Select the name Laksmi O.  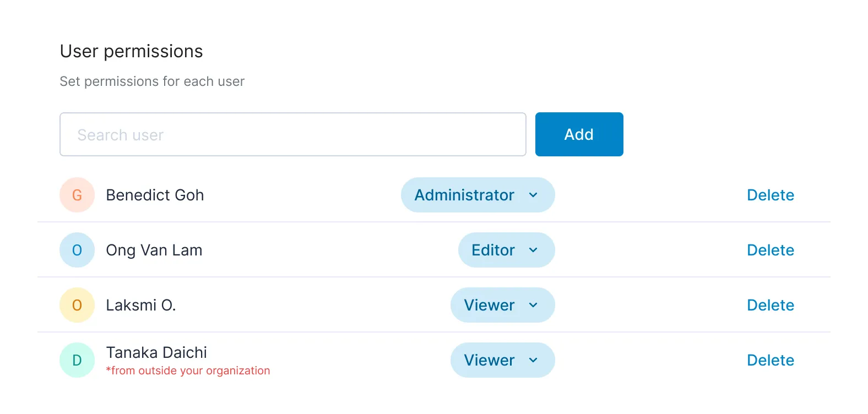tap(141, 305)
